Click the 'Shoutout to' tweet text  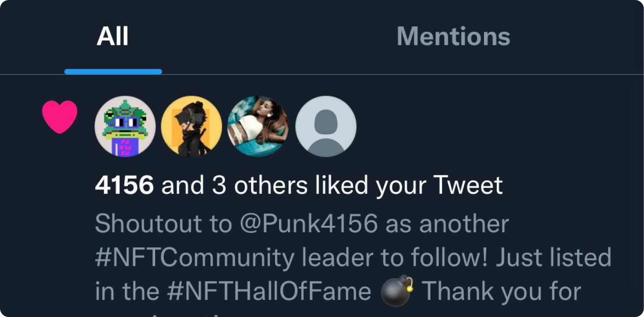pyautogui.click(x=163, y=224)
